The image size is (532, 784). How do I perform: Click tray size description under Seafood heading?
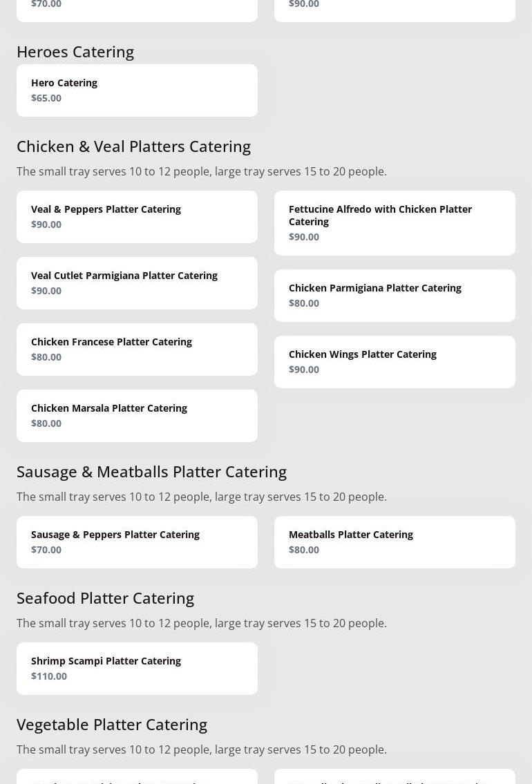(x=201, y=623)
